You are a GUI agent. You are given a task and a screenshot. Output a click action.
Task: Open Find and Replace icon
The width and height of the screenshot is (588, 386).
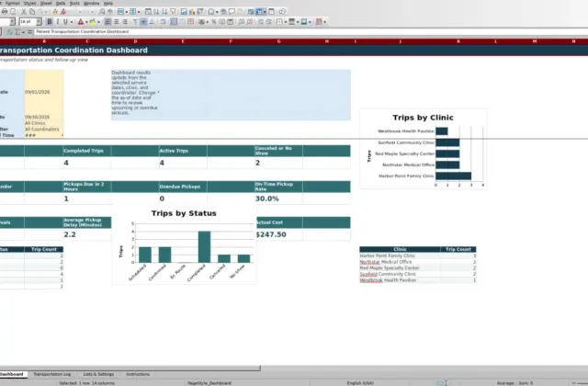tap(102, 12)
